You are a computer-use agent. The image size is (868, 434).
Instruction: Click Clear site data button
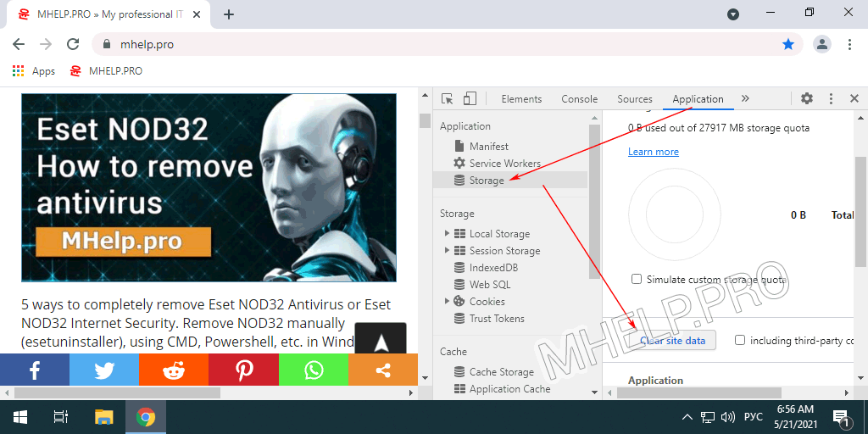click(x=672, y=341)
